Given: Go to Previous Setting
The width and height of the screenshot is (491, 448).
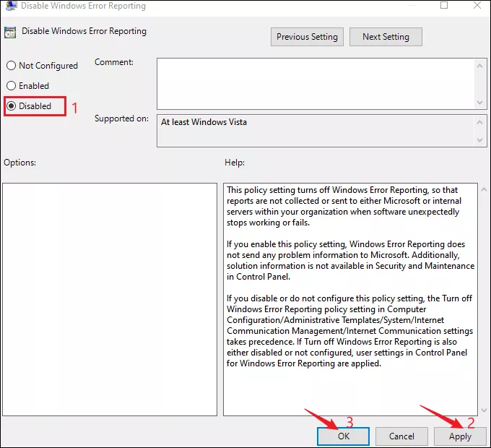Looking at the screenshot, I should (307, 37).
